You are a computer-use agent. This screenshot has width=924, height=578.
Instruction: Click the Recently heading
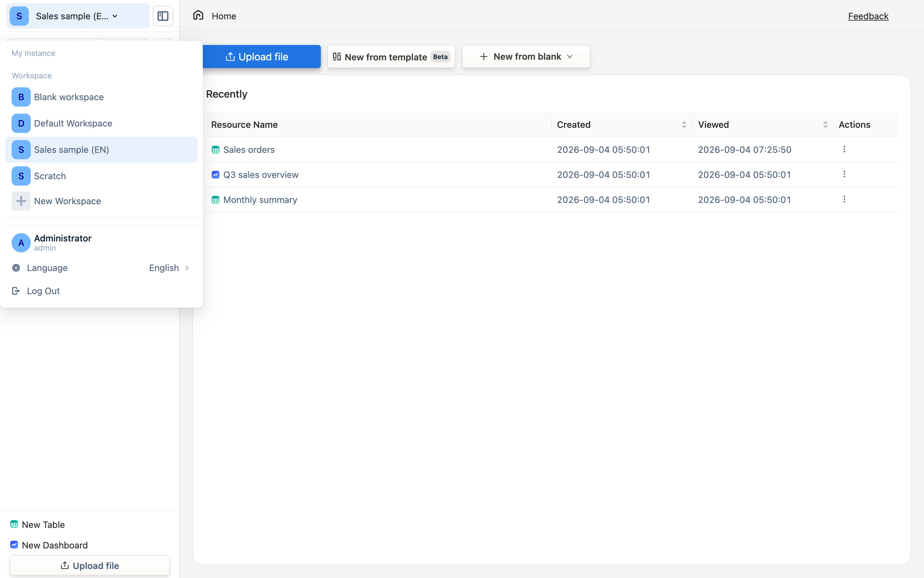[x=227, y=94]
